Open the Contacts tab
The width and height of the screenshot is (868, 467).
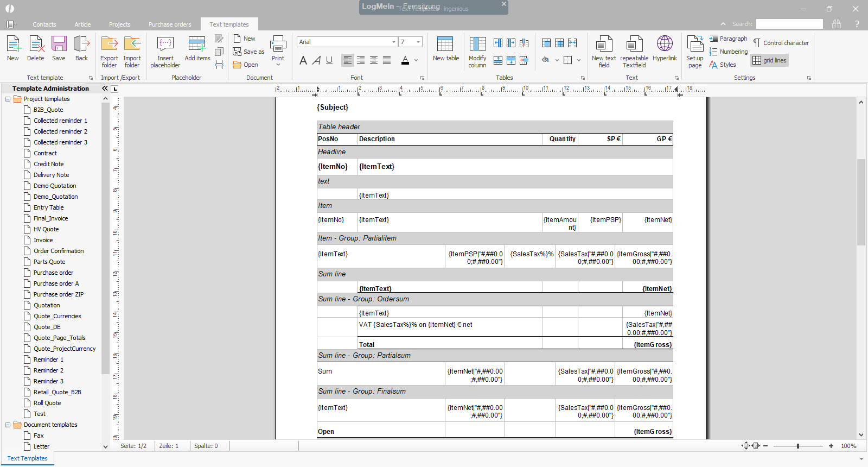click(x=44, y=24)
